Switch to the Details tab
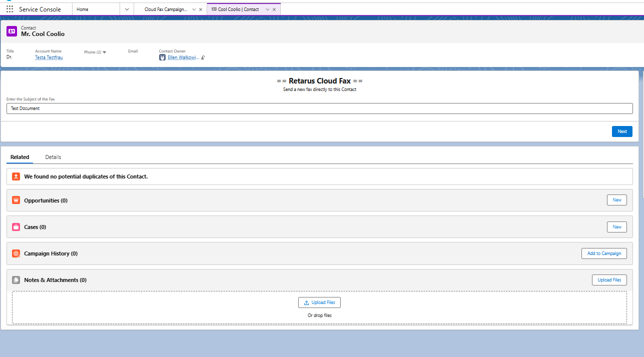Viewport: 644px width, 357px height. point(53,157)
